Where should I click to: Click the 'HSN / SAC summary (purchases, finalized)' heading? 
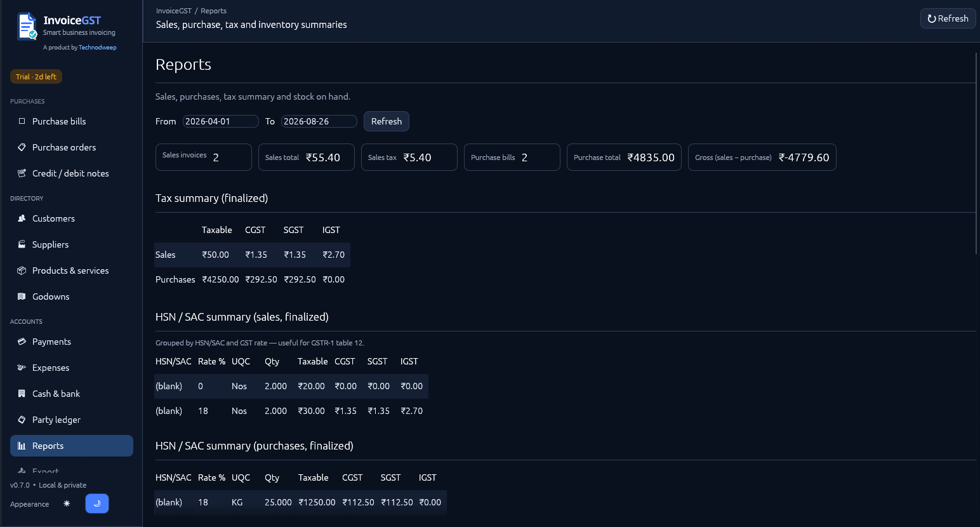point(255,446)
